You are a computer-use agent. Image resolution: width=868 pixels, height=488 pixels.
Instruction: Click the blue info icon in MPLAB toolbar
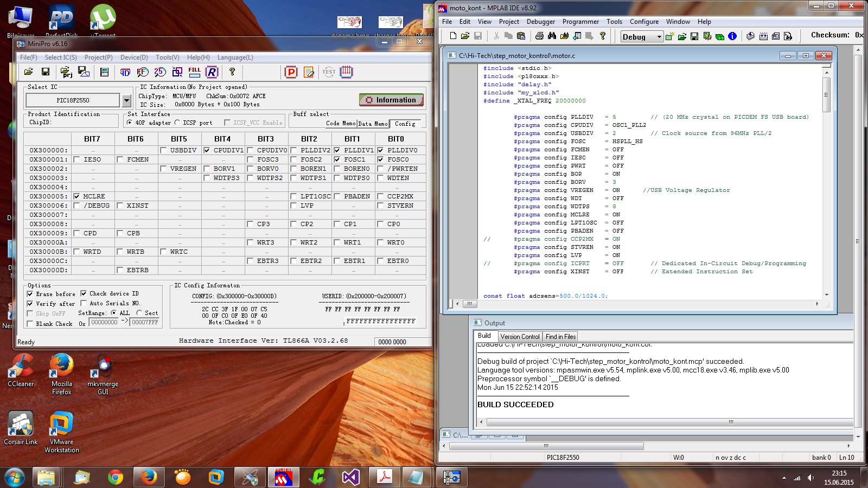tap(732, 36)
